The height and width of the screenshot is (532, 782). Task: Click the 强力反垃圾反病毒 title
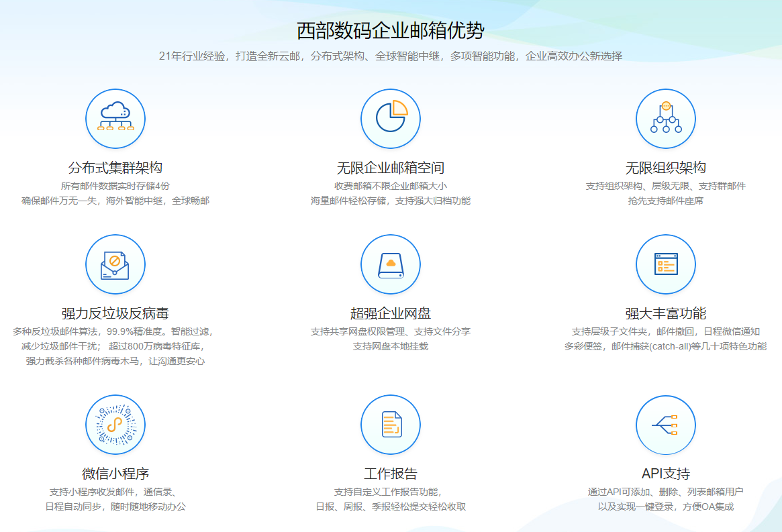(x=115, y=313)
